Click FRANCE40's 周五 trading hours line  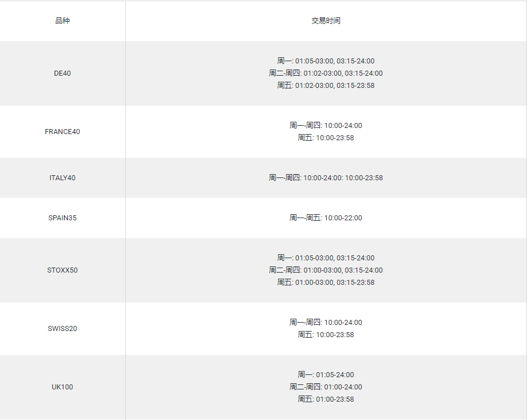click(x=326, y=138)
